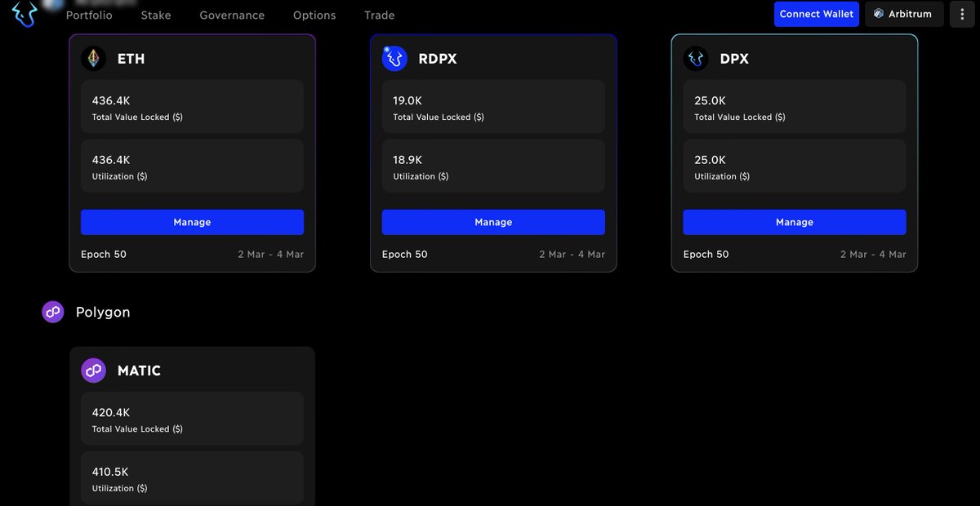This screenshot has height=506, width=980.
Task: Click the DPX card title
Action: pyautogui.click(x=734, y=59)
